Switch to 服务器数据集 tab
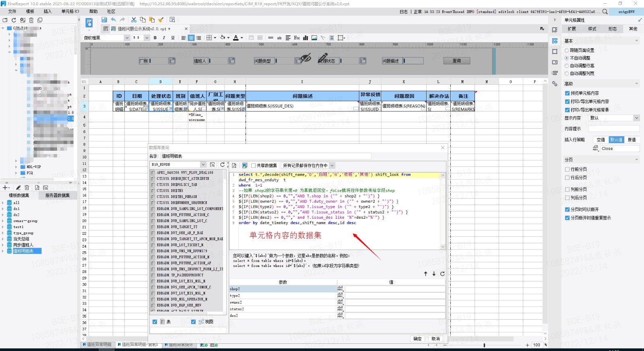The image size is (644, 351). click(58, 195)
